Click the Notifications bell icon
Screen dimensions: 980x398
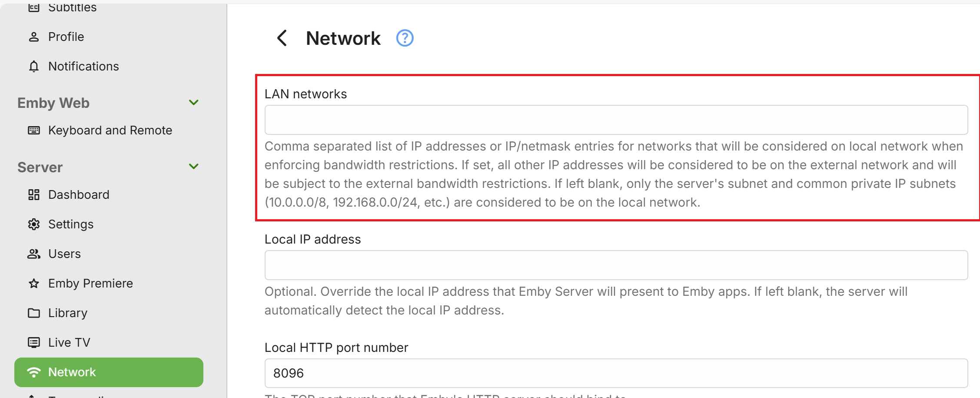pyautogui.click(x=34, y=67)
